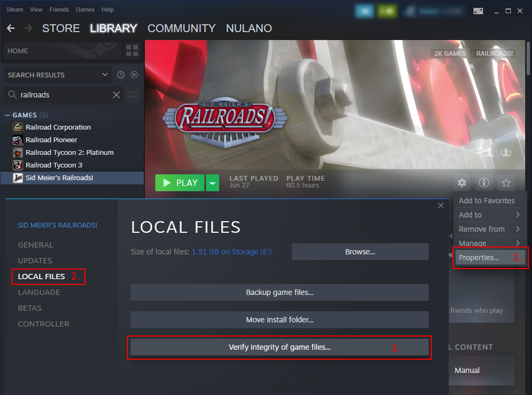Open the Language properties section
Screen dimensions: 532x395
[39, 292]
